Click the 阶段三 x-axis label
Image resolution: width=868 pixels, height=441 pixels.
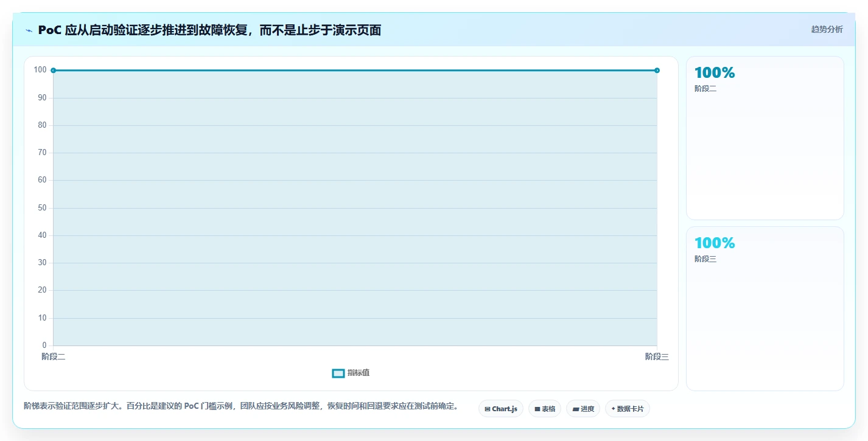(x=657, y=357)
